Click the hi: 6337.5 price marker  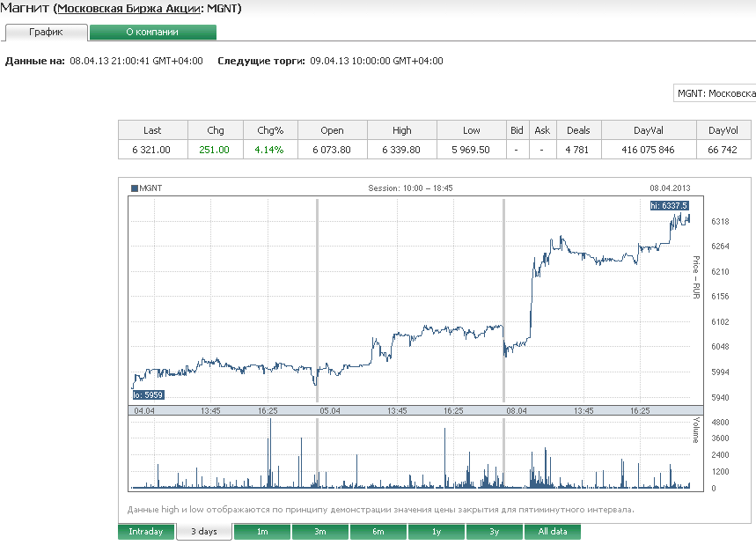point(669,205)
